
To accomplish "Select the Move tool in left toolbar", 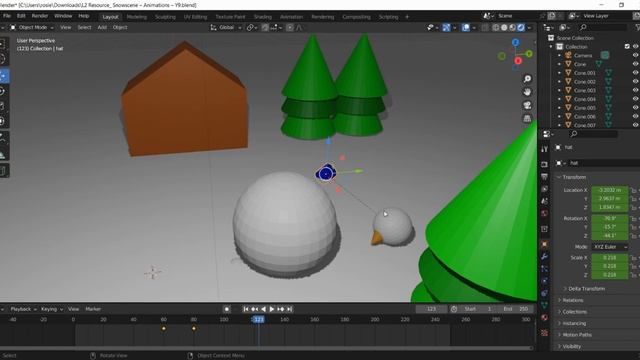I will [3, 76].
